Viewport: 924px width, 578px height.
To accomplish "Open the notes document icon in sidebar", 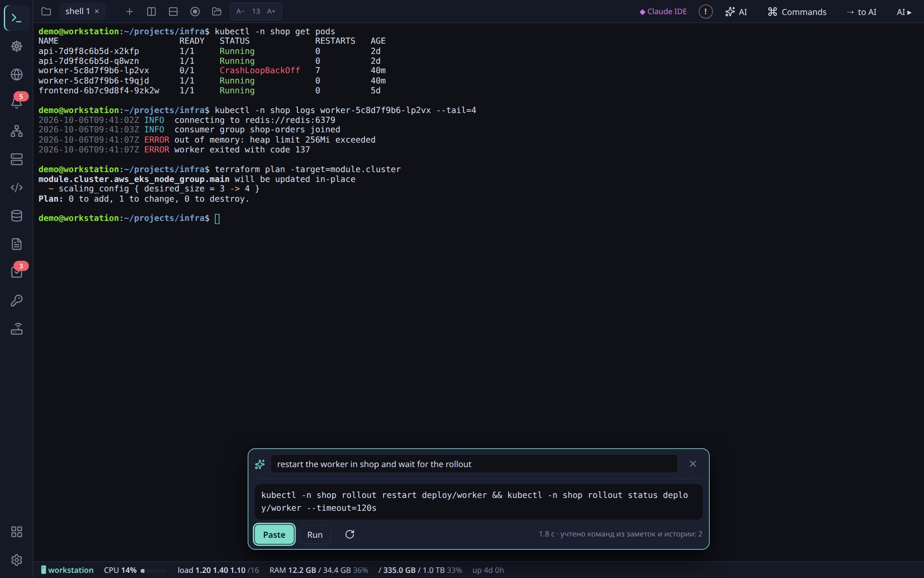I will point(17,244).
